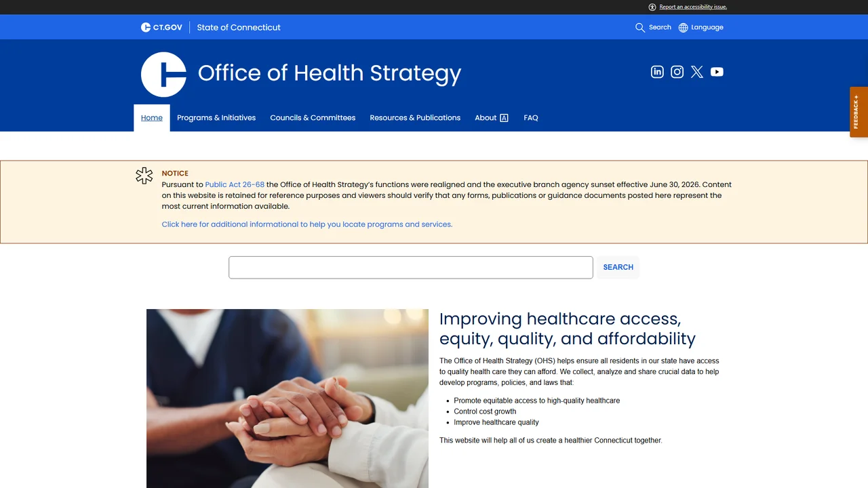868x488 pixels.
Task: Expand the About menu arrow icon
Action: click(504, 118)
